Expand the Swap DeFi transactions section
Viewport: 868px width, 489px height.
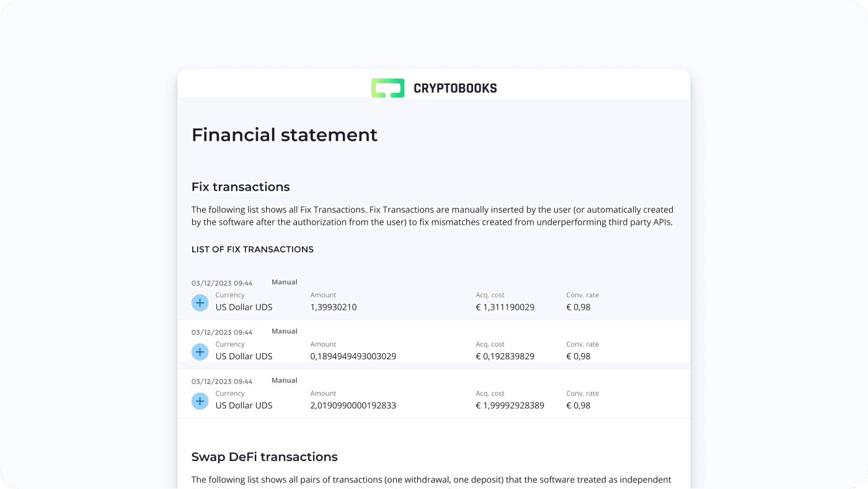[x=265, y=457]
